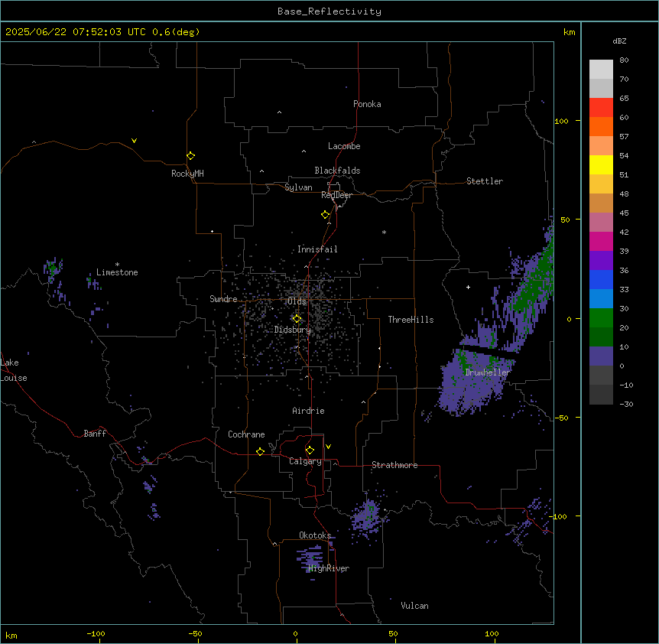Viewport: 659px width, 644px height.
Task: Click the 50 tick label on bottom axis
Action: click(x=393, y=633)
